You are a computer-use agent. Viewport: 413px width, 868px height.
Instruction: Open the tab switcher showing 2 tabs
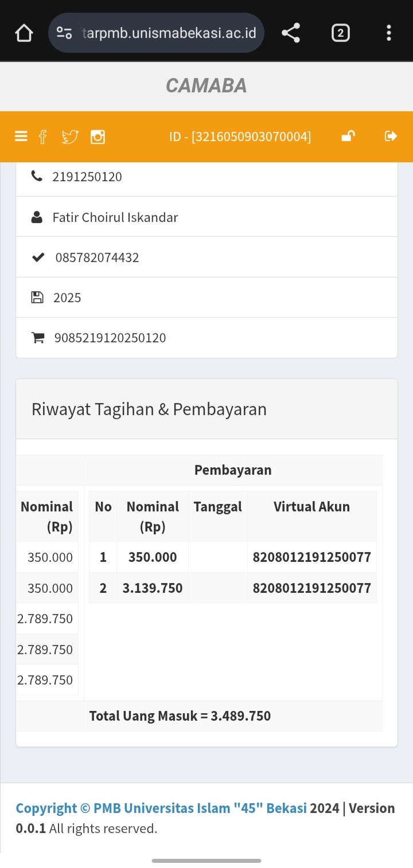coord(340,33)
